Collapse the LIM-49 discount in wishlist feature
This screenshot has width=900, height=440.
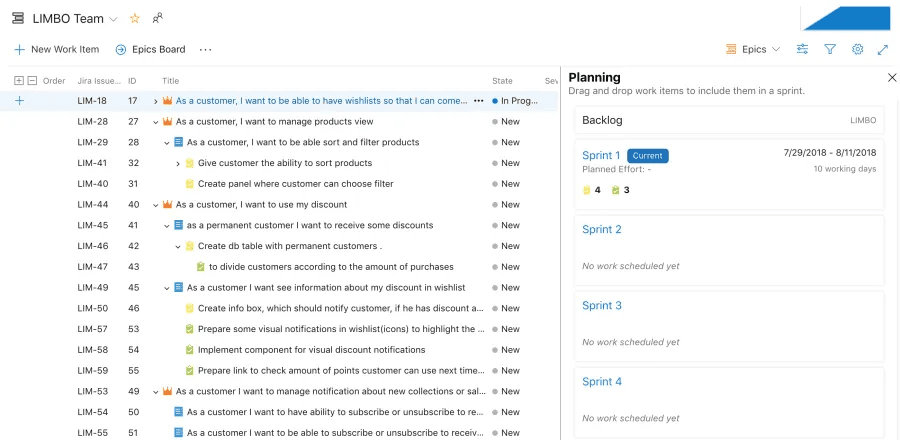tap(167, 288)
